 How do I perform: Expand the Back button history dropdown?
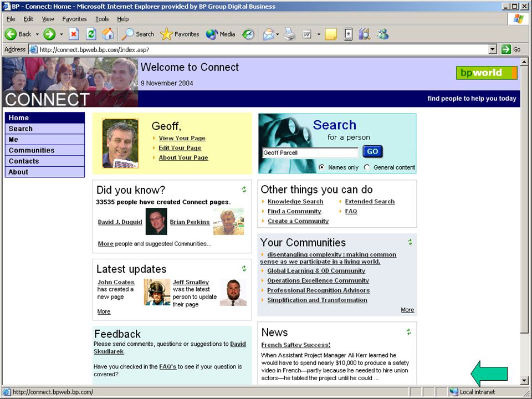coord(37,34)
